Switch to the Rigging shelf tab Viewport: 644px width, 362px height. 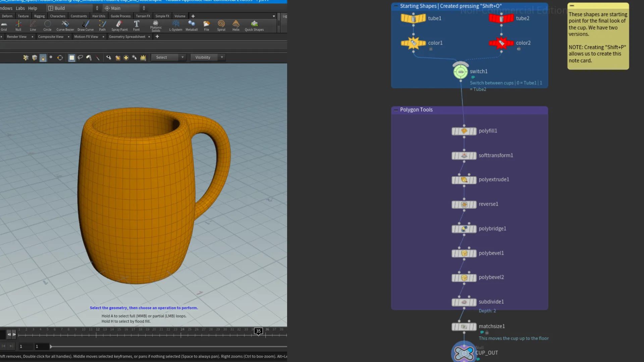coord(39,16)
